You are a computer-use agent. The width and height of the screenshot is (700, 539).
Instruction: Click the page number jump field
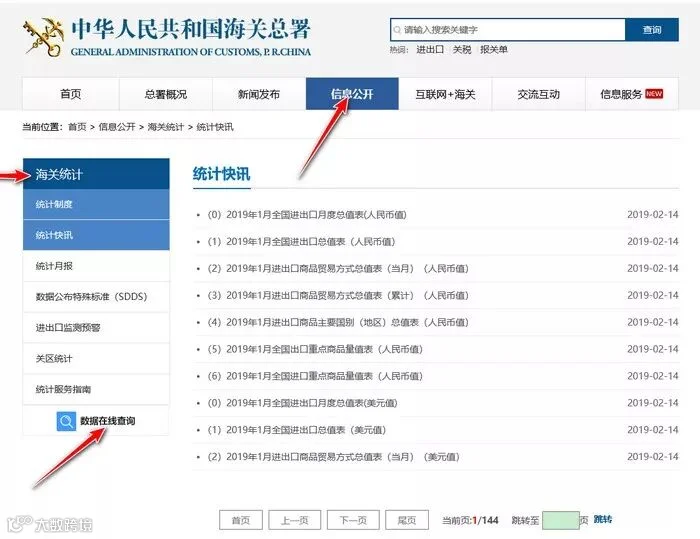click(561, 521)
